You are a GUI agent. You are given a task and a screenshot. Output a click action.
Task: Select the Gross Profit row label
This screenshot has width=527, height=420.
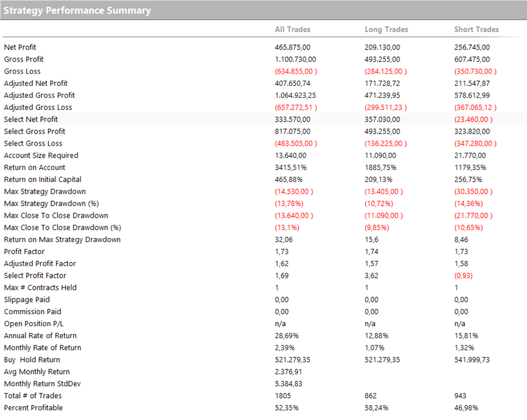pyautogui.click(x=24, y=59)
